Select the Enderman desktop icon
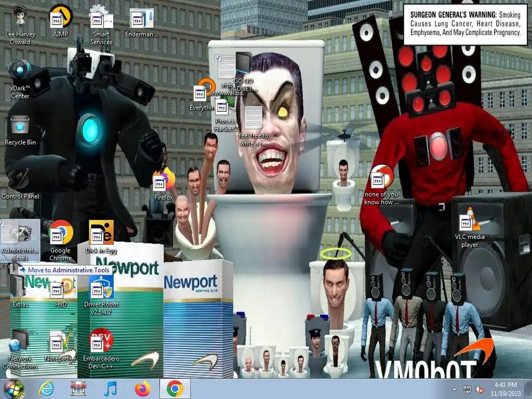Image resolution: width=532 pixels, height=399 pixels. point(141,22)
